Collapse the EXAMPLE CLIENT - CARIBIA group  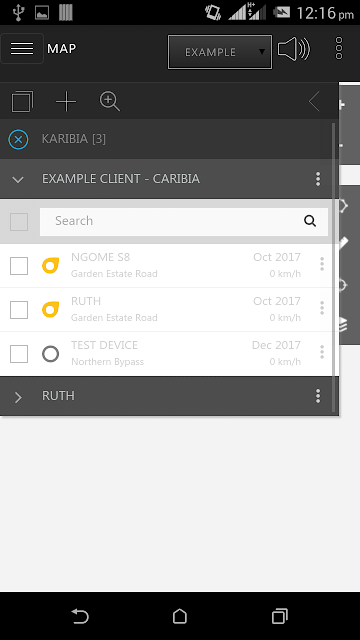point(18,179)
